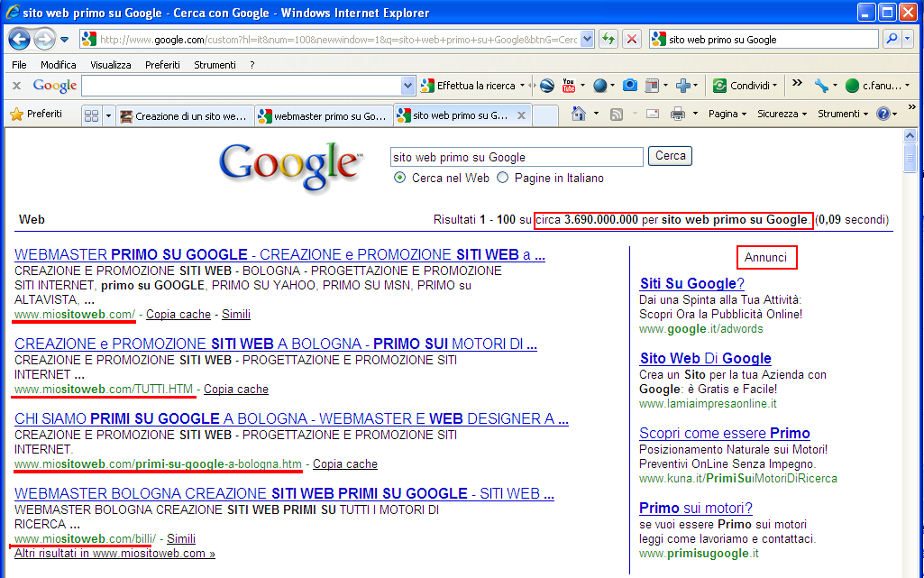Expand the tab list dropdown arrow

108,115
